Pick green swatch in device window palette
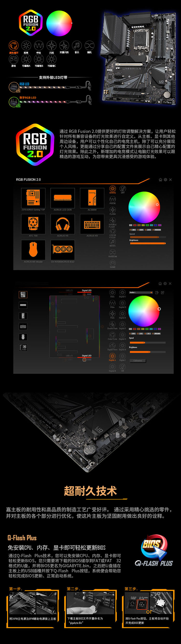181x644 pixels. point(147,225)
